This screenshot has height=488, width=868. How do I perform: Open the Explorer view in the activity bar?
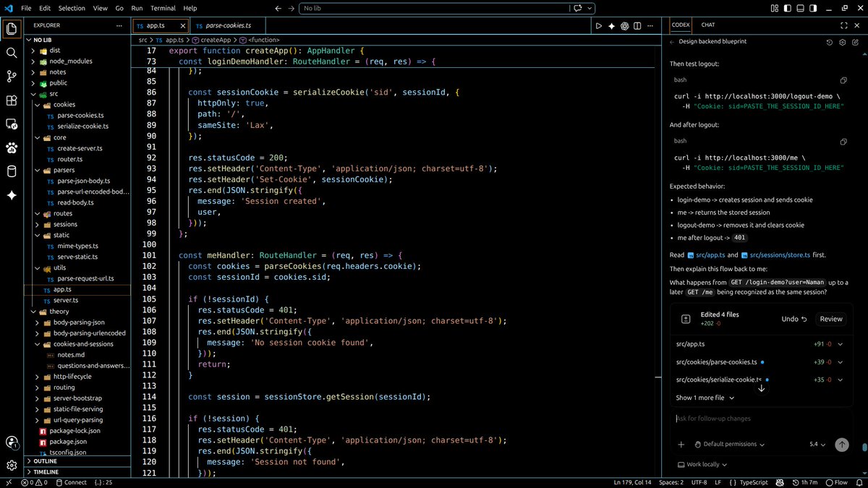click(x=12, y=30)
